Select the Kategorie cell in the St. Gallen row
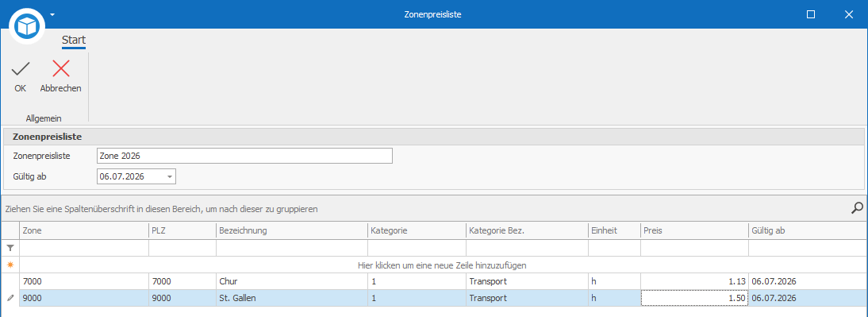Screen dimensions: 868x317 click(x=417, y=298)
